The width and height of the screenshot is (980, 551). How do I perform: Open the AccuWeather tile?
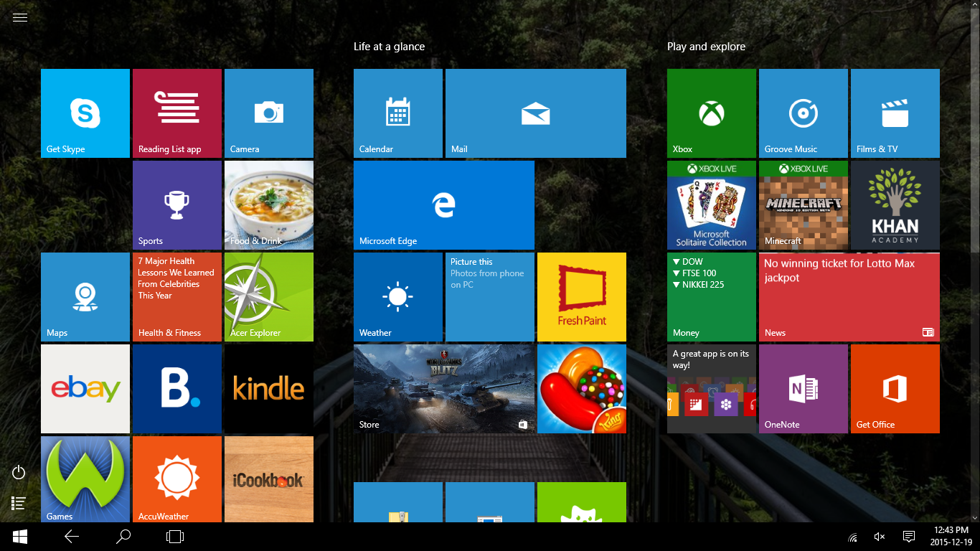coord(177,479)
